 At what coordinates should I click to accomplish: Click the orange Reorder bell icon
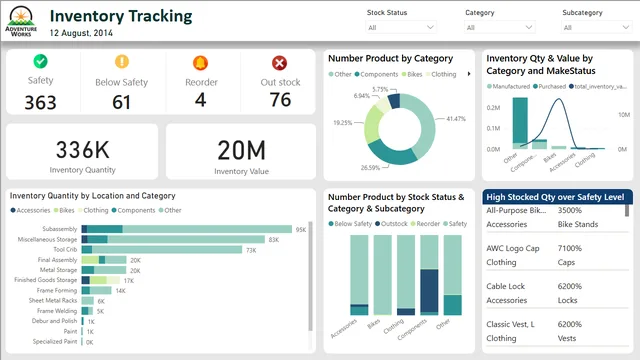(200, 63)
